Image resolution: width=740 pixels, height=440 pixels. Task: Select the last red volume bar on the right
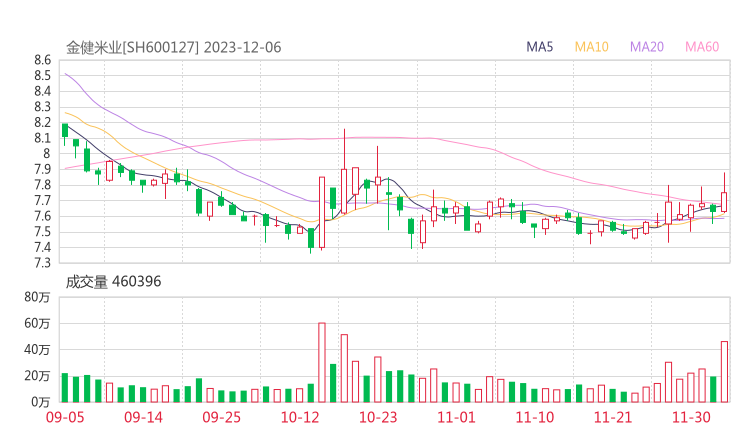[x=724, y=372]
